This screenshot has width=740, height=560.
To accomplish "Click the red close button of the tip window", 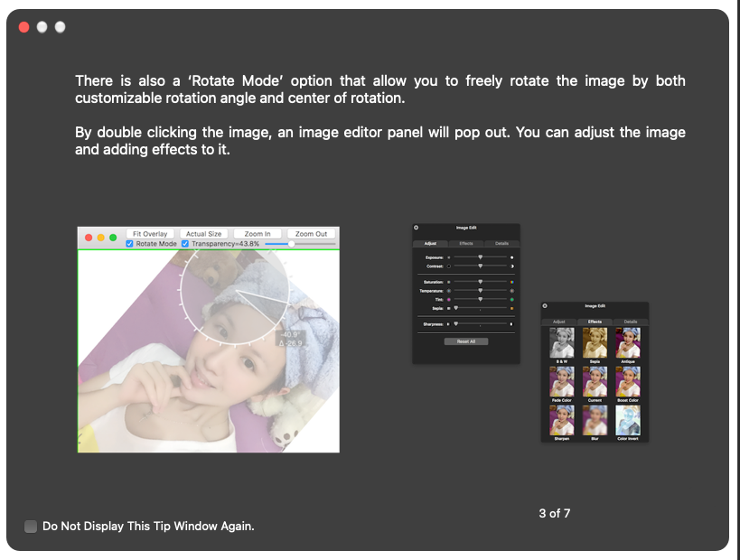I will click(x=23, y=27).
